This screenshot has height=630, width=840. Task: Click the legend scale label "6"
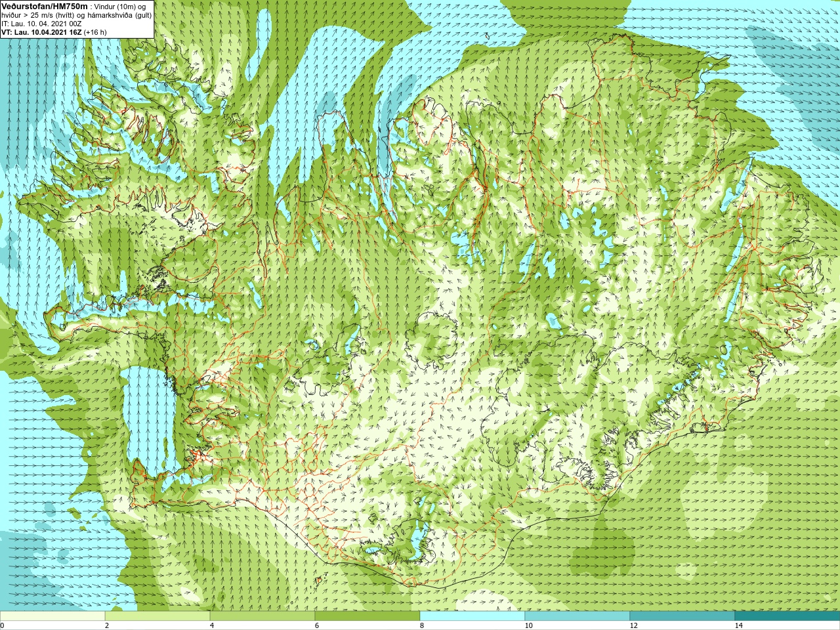[317, 625]
